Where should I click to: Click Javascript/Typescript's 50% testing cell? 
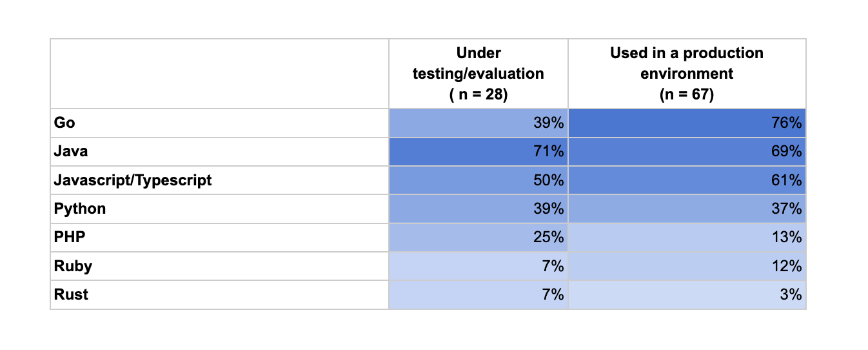478,180
